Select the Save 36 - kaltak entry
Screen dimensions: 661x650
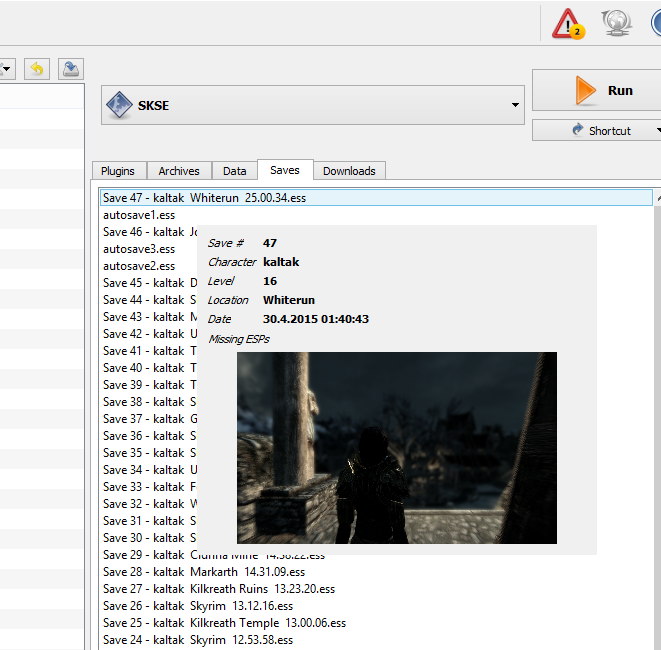coord(149,436)
